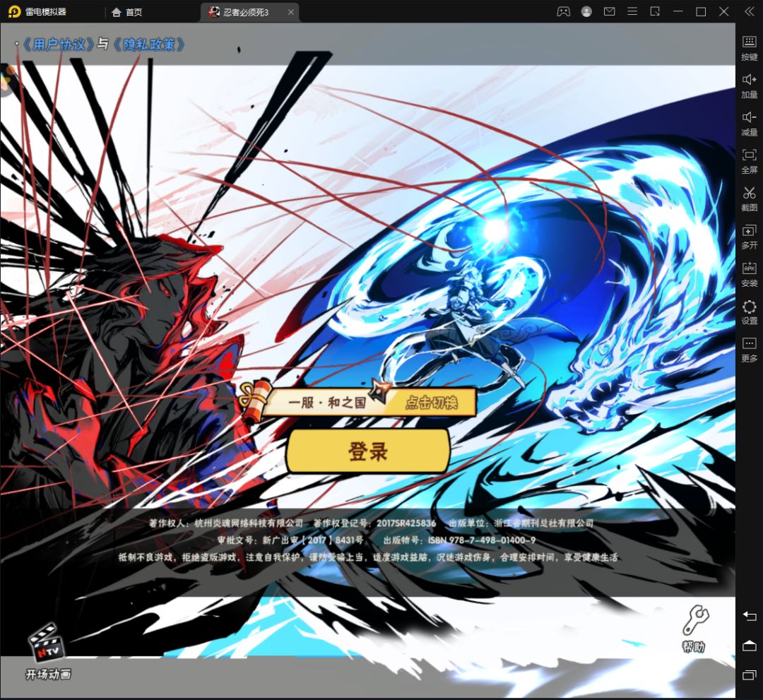Click the 登录 login button
This screenshot has width=763, height=700.
[368, 451]
